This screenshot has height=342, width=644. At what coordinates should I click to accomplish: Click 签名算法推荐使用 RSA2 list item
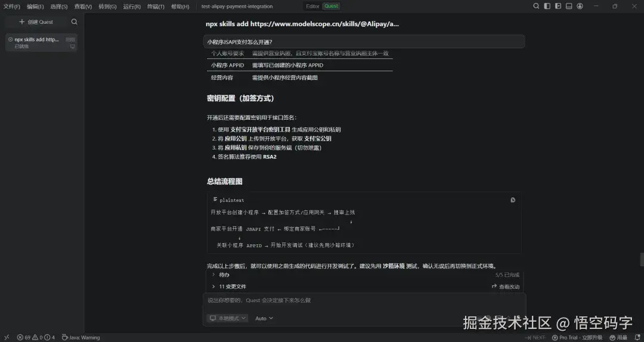247,157
